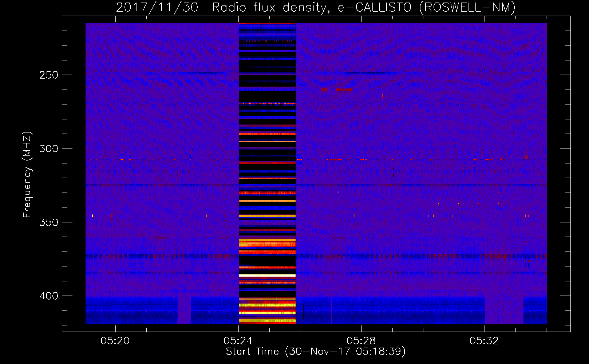The width and height of the screenshot is (589, 364).
Task: Click the plot title '2017/11/30 Radio flux density'
Action: point(315,7)
